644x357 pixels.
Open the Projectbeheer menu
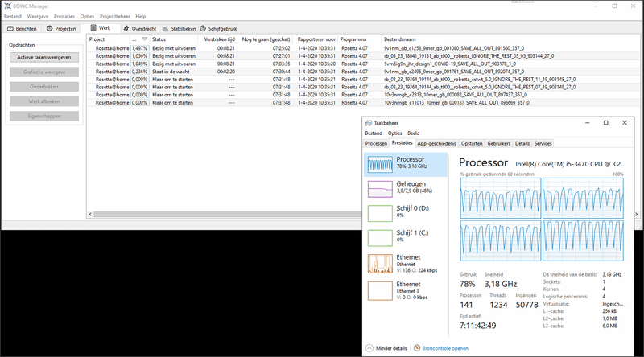tap(114, 16)
